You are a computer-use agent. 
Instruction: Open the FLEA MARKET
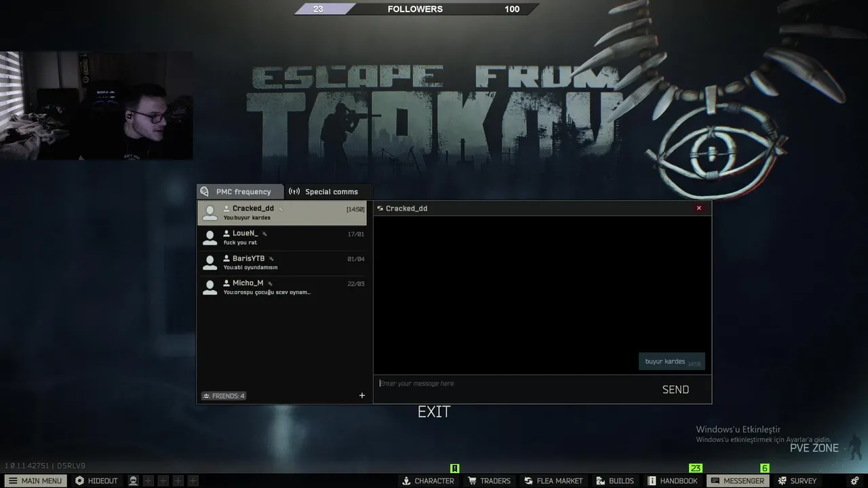pyautogui.click(x=553, y=481)
